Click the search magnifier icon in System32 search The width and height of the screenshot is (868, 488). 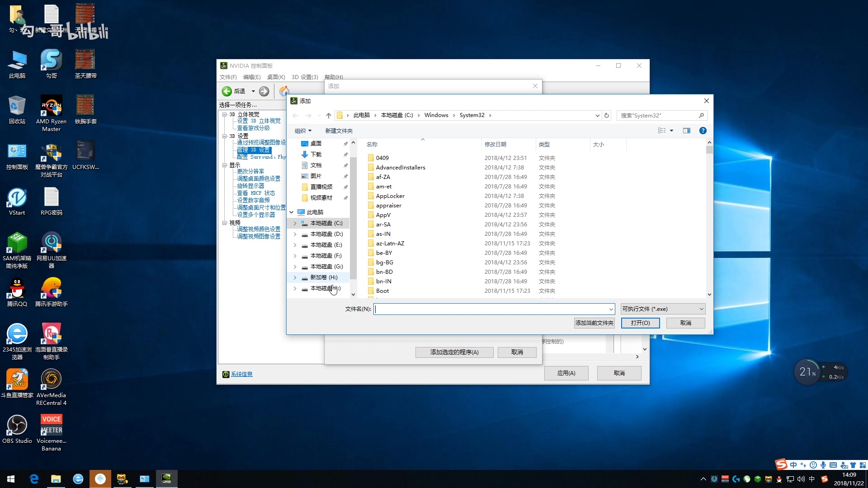click(701, 116)
